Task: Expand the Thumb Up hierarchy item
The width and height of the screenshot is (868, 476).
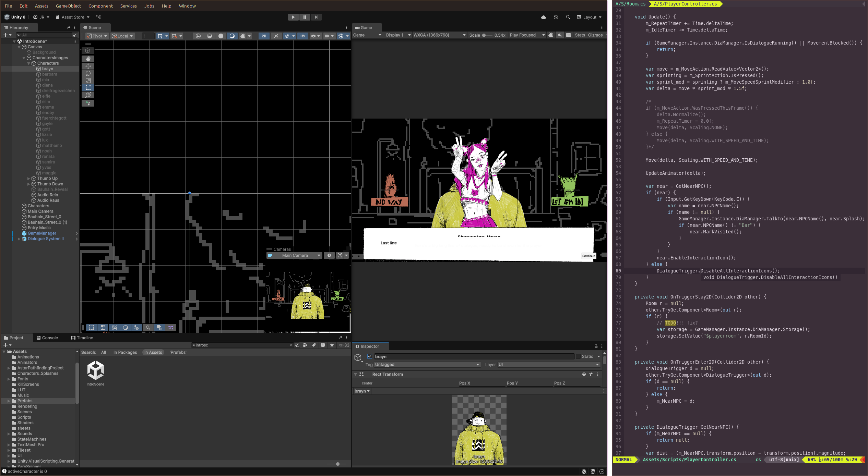Action: point(29,179)
